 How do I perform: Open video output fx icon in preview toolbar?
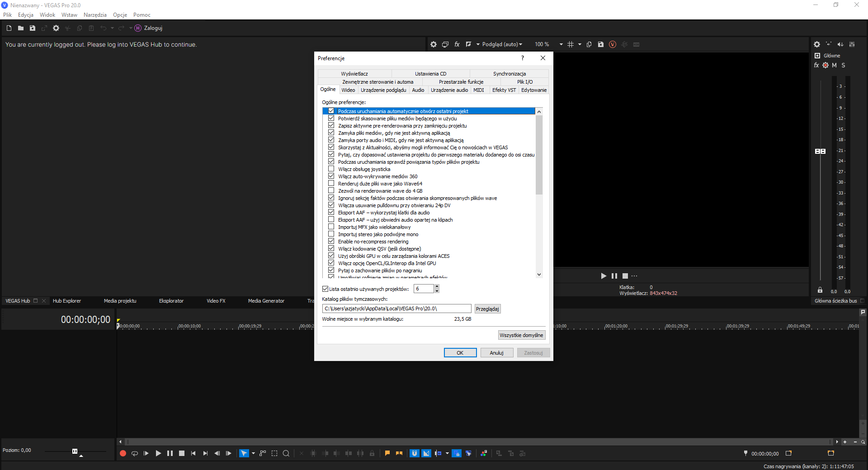pos(457,44)
